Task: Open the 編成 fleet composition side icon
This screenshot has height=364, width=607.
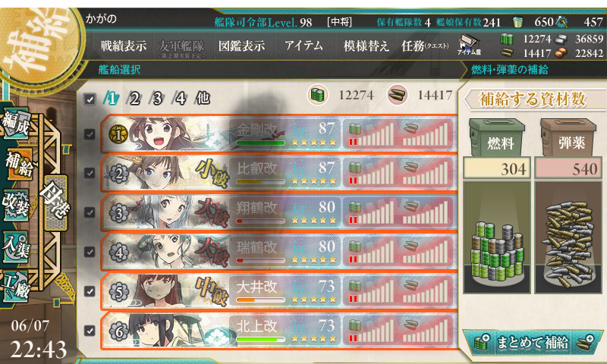Action: click(x=16, y=124)
